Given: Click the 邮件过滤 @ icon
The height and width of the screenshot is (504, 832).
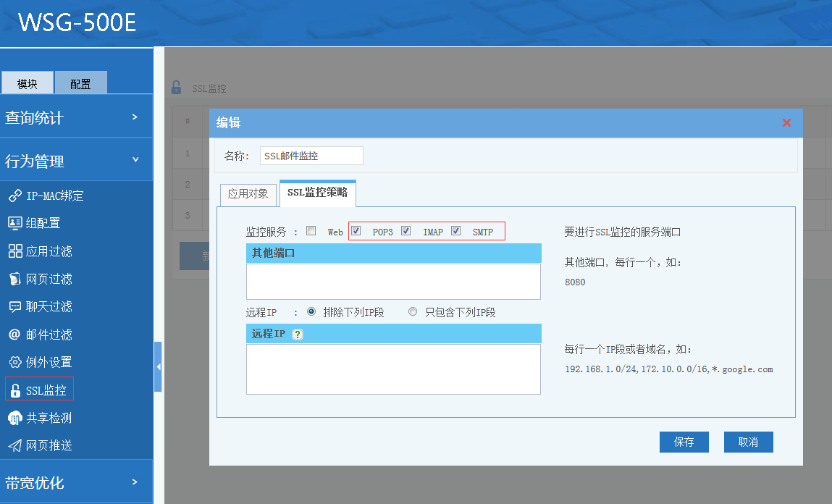Looking at the screenshot, I should [14, 335].
